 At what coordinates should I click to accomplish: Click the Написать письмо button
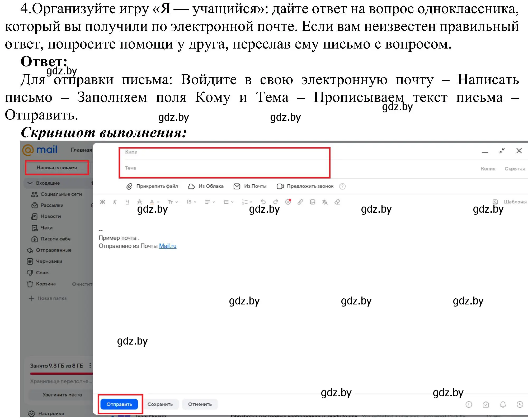[57, 168]
